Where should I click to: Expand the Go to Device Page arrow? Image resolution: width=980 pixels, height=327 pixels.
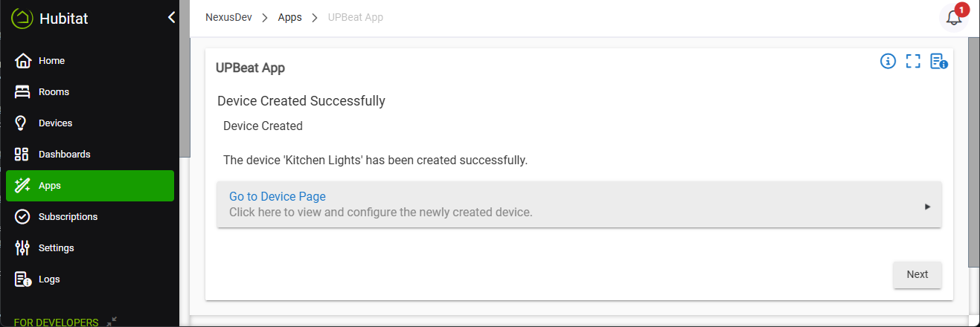click(x=927, y=207)
